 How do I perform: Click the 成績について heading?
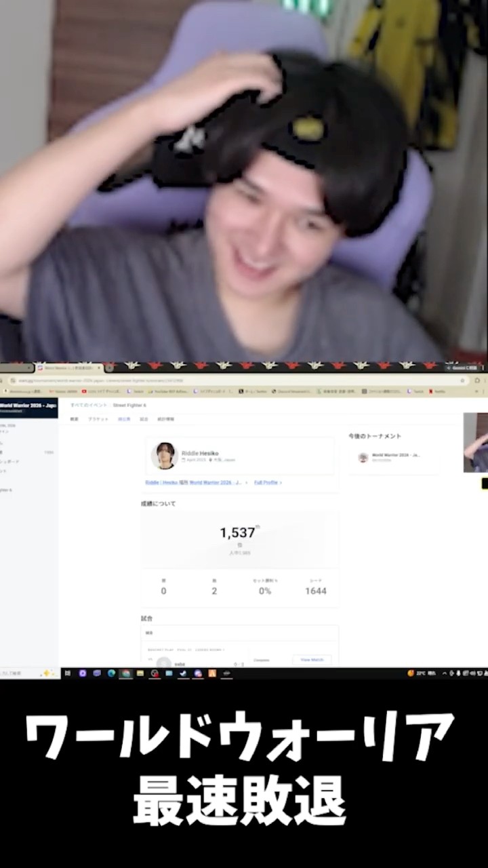(158, 504)
